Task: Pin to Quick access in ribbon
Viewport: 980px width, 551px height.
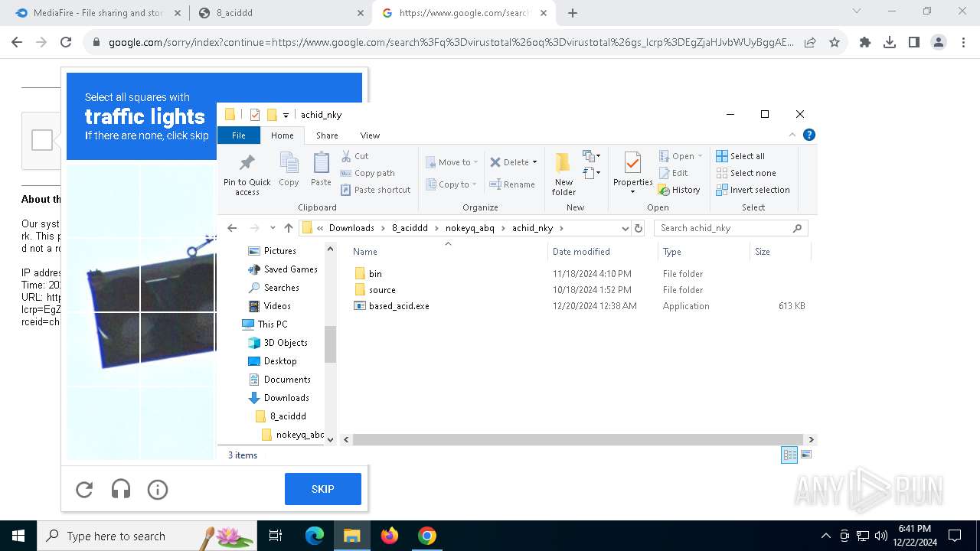Action: point(247,174)
